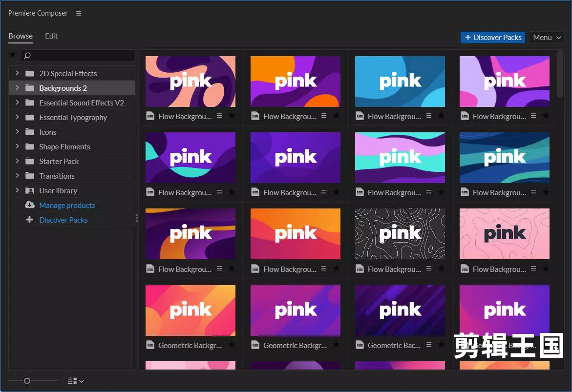Open the Discover Packs sidebar link

64,220
